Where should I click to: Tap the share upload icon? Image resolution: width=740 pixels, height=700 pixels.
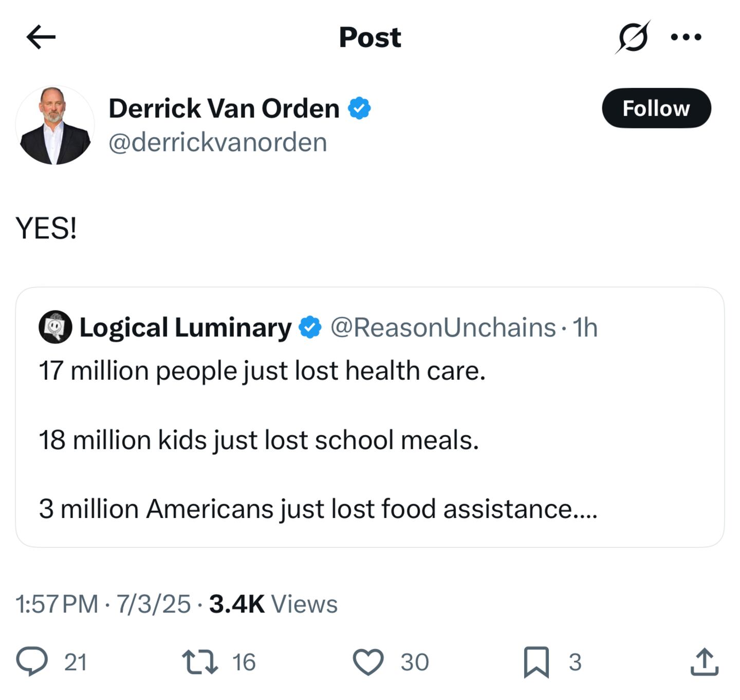point(704,661)
